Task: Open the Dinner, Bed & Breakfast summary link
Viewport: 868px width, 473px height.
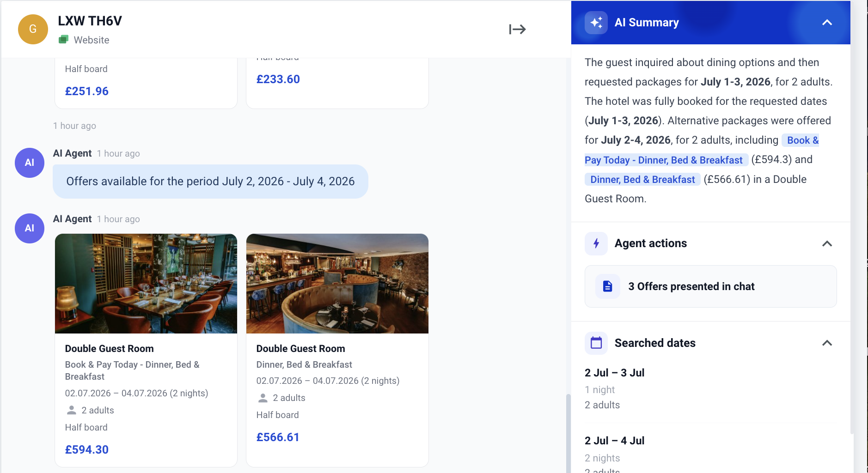Action: 642,179
